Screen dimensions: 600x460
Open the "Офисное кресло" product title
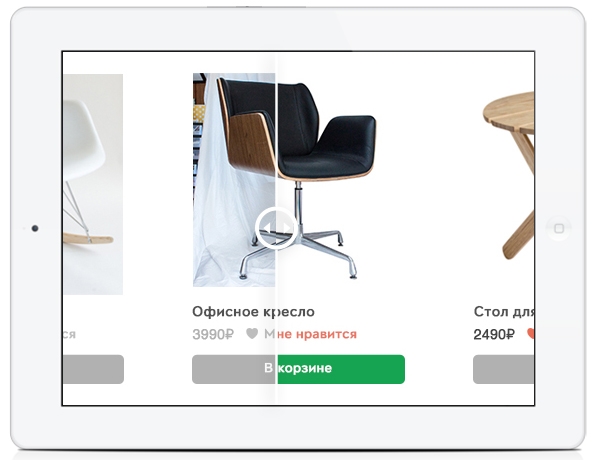pos(253,312)
